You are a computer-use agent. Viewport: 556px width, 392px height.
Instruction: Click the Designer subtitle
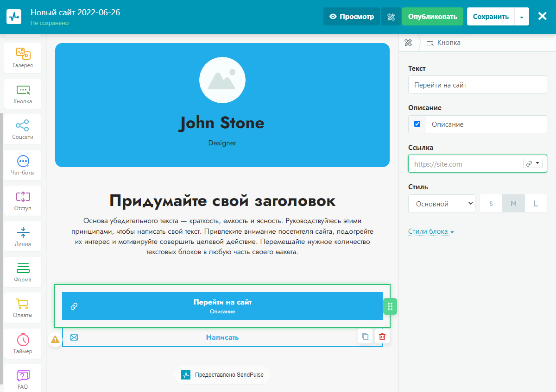tap(222, 143)
